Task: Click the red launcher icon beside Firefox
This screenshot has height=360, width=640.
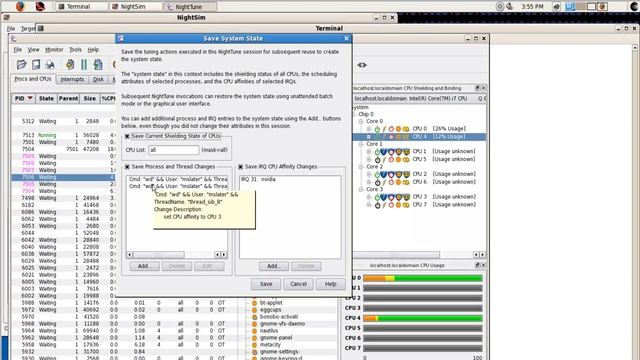Action: (40, 6)
